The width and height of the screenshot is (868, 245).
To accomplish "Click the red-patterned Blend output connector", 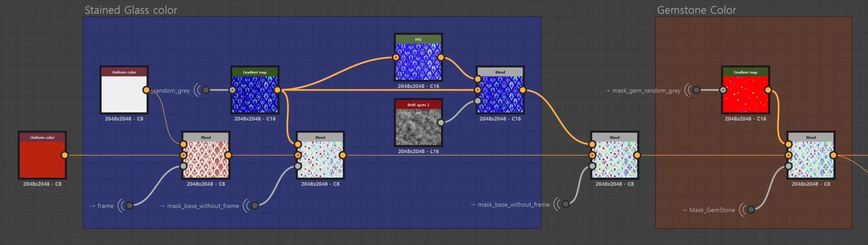I will [228, 155].
